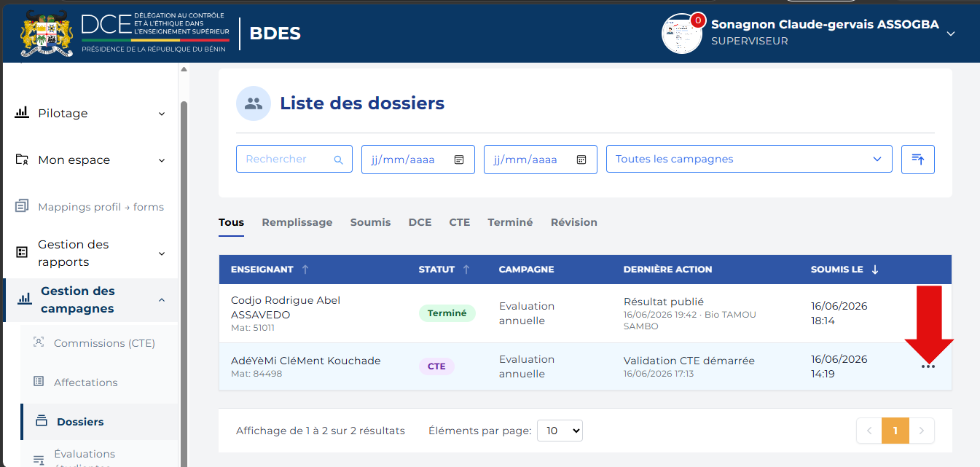Click the Résultat publié action text

[664, 302]
